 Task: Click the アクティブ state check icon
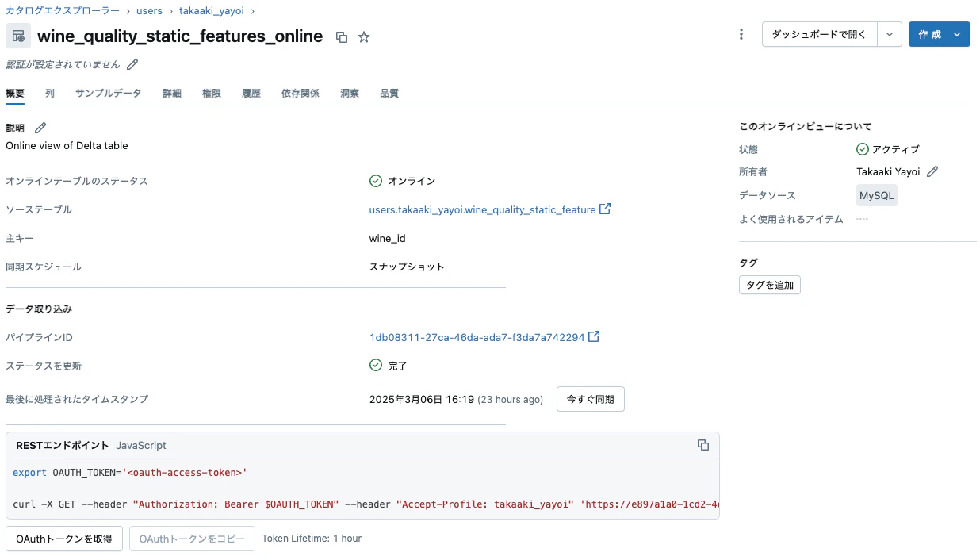(x=863, y=149)
